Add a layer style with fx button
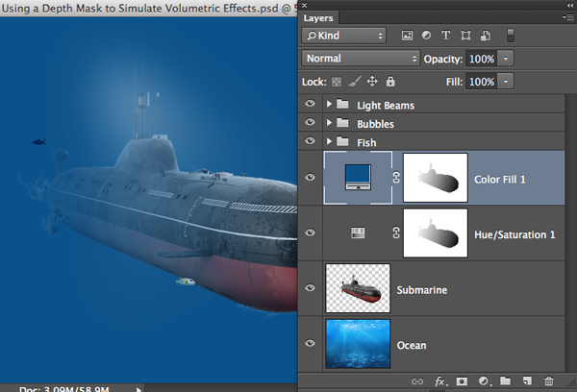 (x=440, y=381)
